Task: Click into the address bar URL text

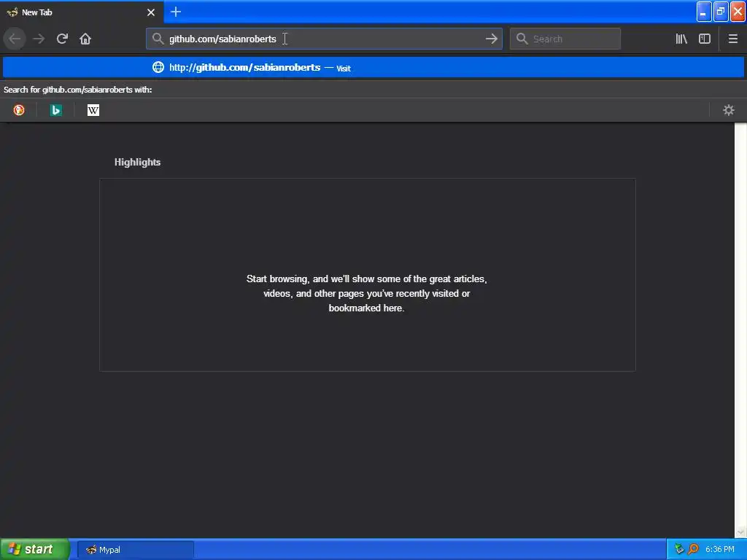Action: 222,39
